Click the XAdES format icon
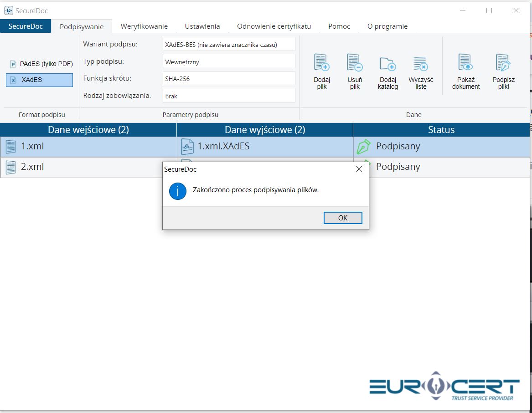532x413 pixels. point(13,80)
